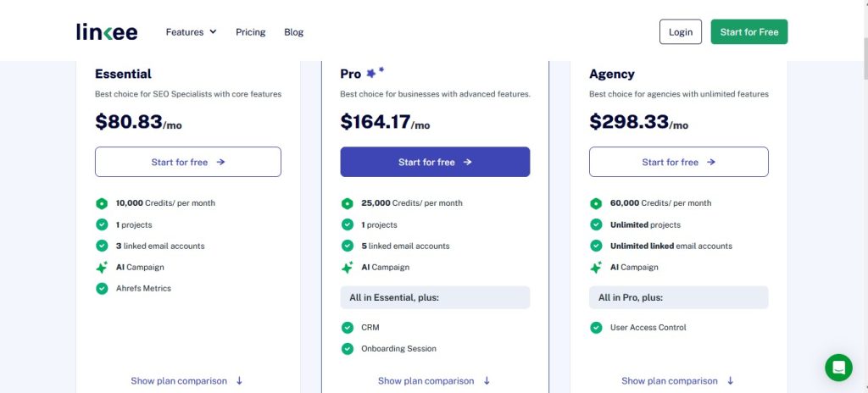Click Pro plan's filled Start for free button
Viewport: 868px width, 393px height.
435,162
